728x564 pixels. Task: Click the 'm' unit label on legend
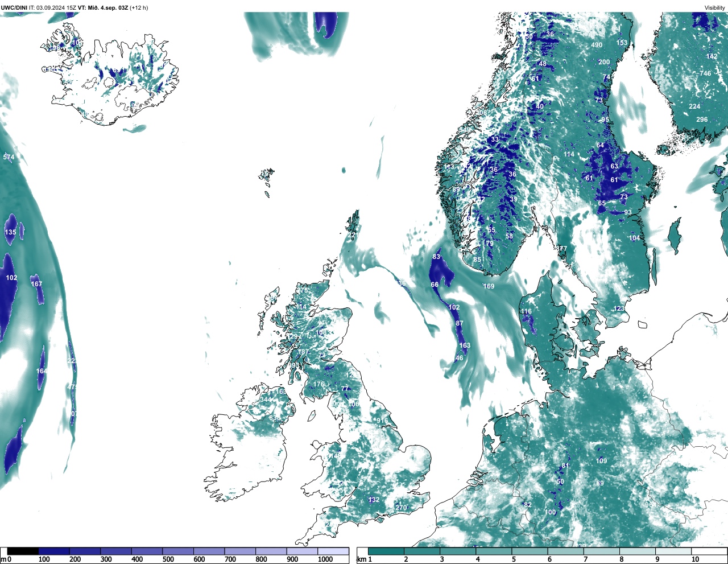3,559
